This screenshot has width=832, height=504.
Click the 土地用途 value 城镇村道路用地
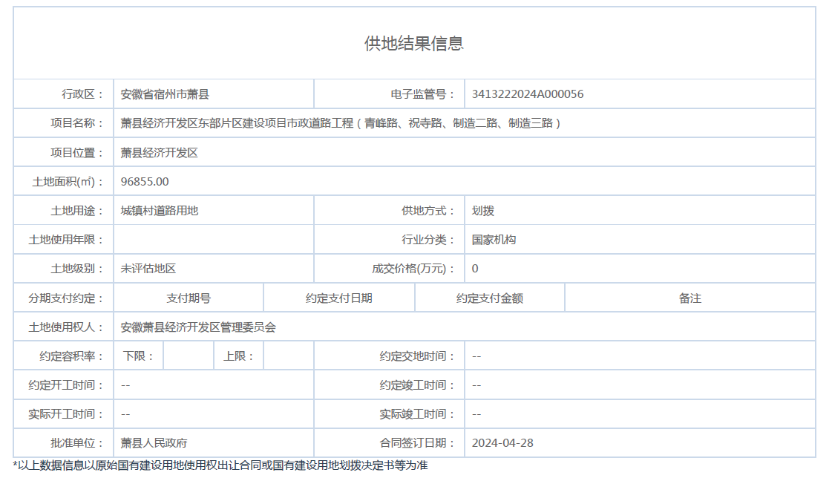tap(160, 211)
